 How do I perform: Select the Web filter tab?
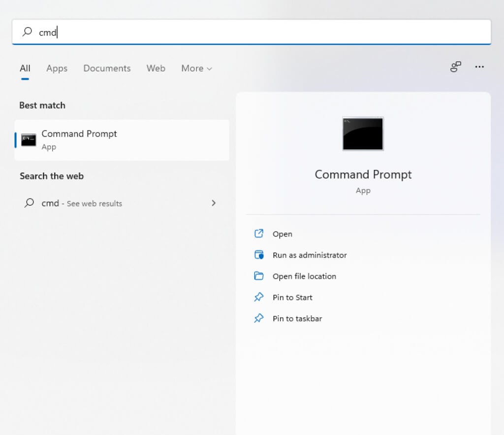pos(156,68)
